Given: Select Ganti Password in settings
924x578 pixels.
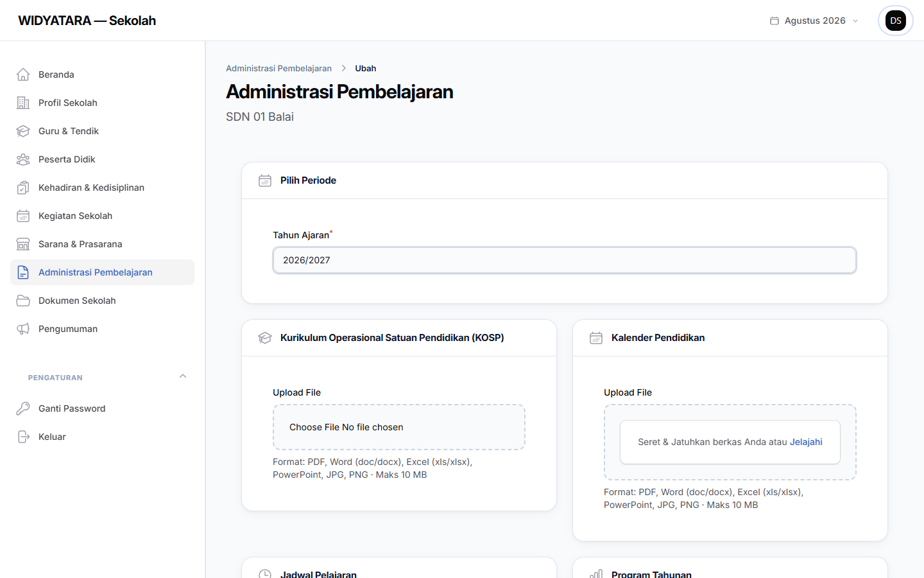Looking at the screenshot, I should pos(102,408).
